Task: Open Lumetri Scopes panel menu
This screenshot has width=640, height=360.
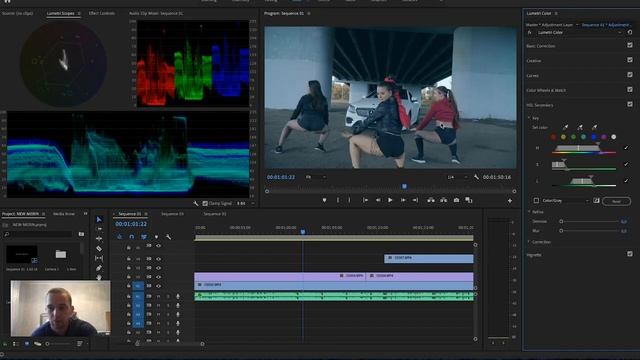Action: point(79,13)
